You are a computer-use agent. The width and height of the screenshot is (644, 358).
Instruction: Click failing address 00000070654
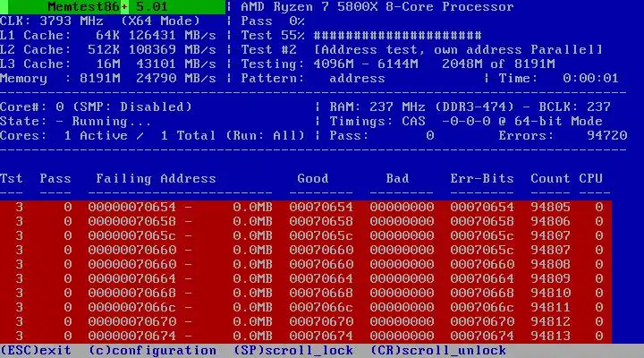[x=131, y=207]
